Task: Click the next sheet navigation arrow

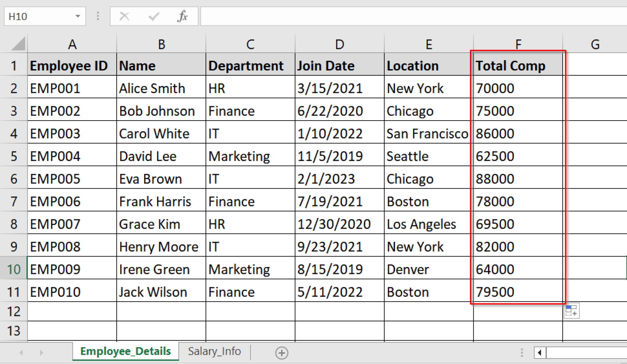Action: pyautogui.click(x=41, y=353)
